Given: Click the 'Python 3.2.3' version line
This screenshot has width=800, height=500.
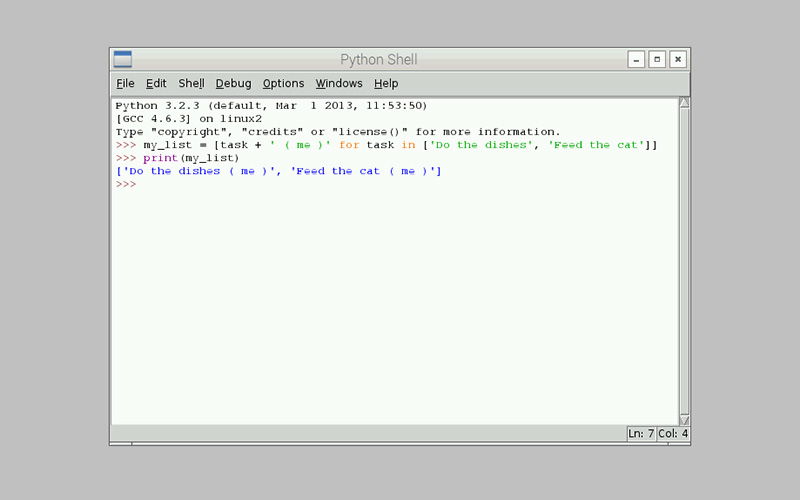Looking at the screenshot, I should (x=271, y=106).
